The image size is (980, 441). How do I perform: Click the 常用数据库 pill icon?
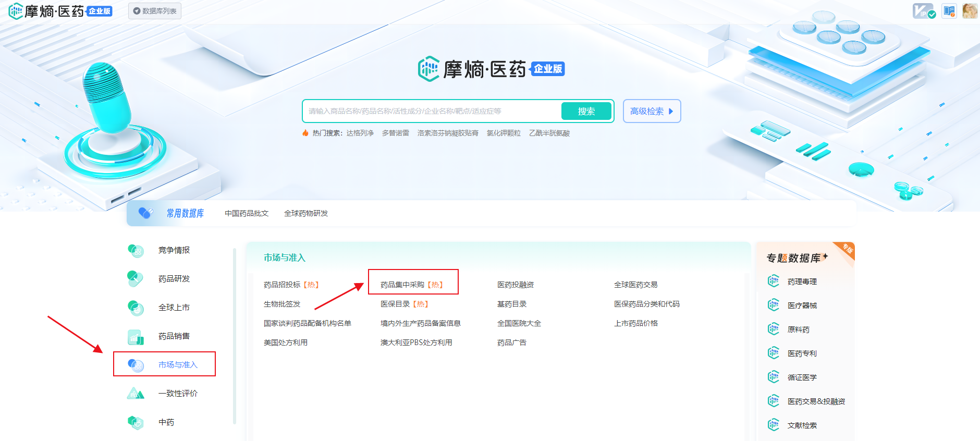[145, 213]
